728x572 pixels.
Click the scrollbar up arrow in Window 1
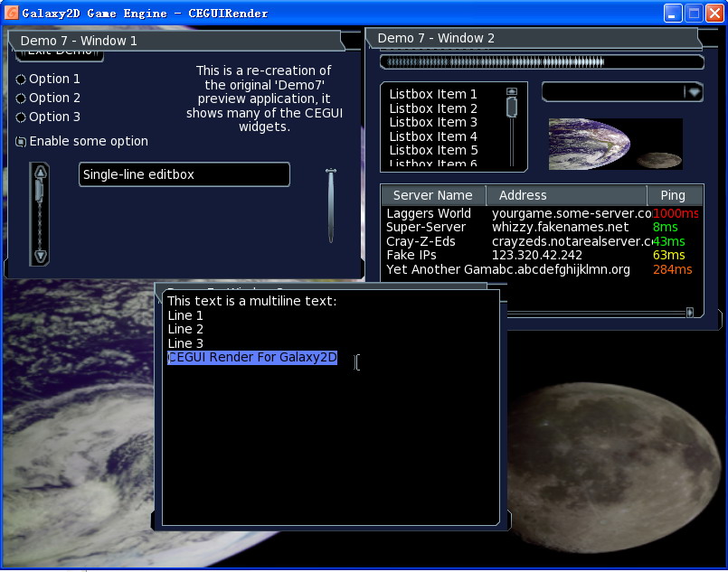40,173
